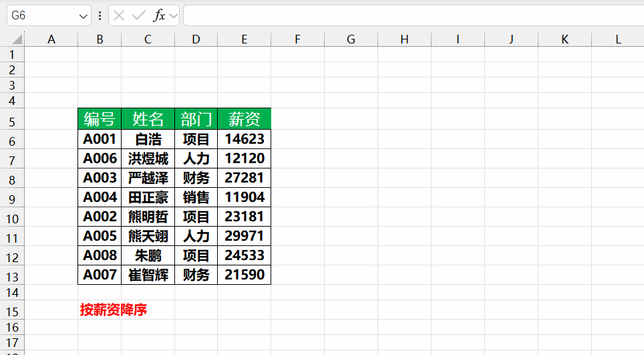Select the name cell 田正豪
Image resolution: width=644 pixels, height=355 pixels.
point(148,197)
